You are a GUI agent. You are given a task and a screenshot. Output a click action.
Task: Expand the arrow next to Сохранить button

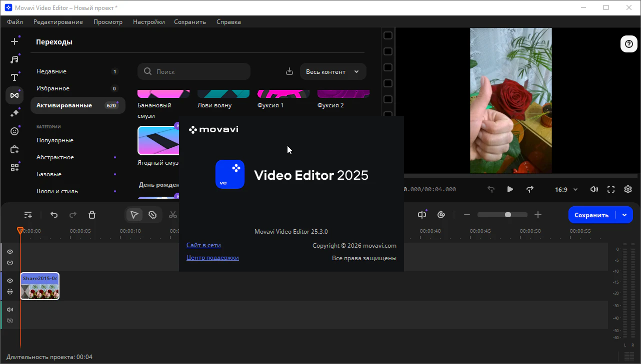(624, 215)
